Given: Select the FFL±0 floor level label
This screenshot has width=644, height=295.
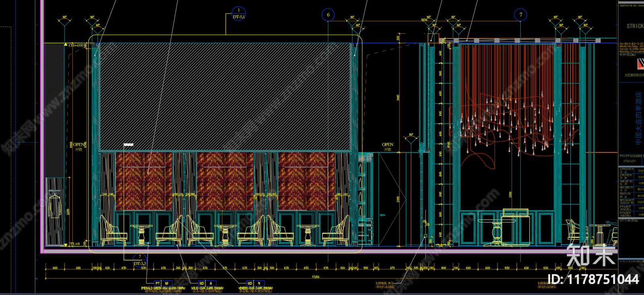Looking at the screenshot, I should point(74,244).
